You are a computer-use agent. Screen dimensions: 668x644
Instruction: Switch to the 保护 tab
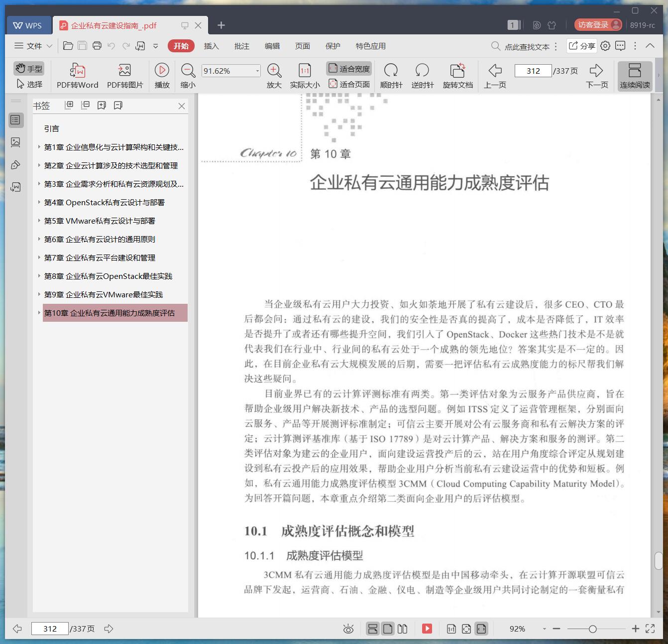(x=333, y=46)
